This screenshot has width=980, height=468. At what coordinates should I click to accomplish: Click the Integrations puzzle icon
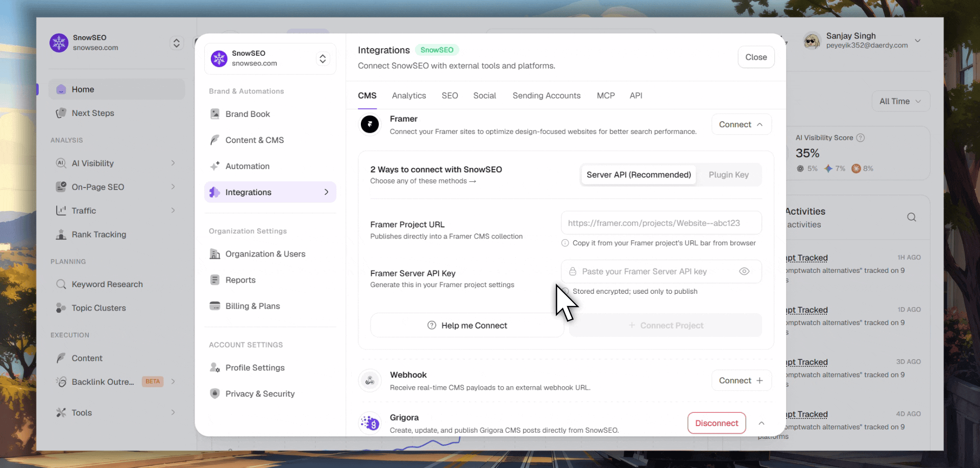pyautogui.click(x=215, y=192)
